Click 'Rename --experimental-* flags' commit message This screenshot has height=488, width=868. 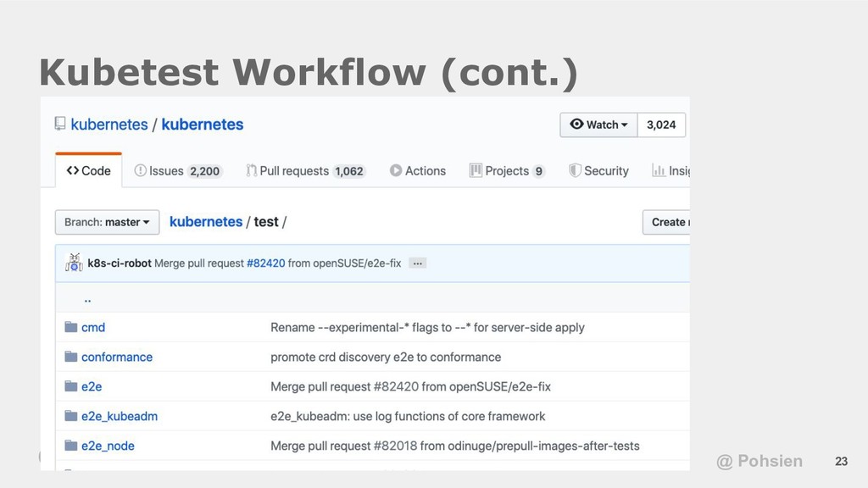click(427, 328)
